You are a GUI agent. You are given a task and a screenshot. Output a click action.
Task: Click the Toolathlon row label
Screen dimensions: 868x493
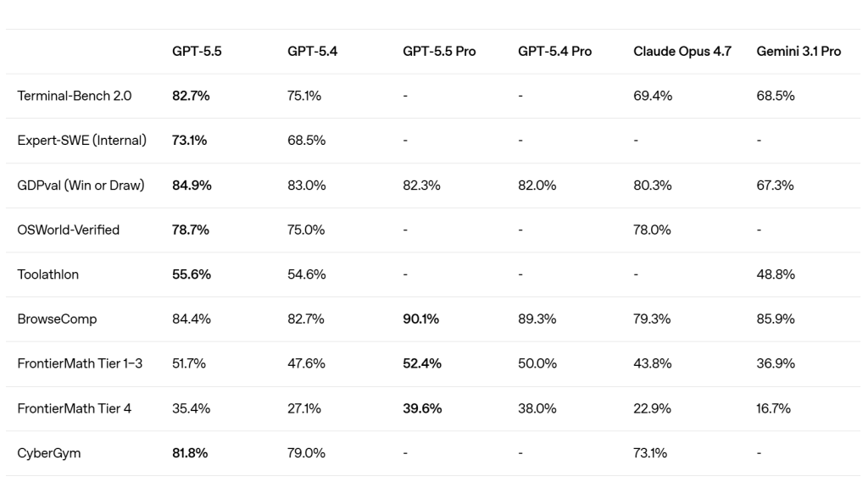(47, 274)
